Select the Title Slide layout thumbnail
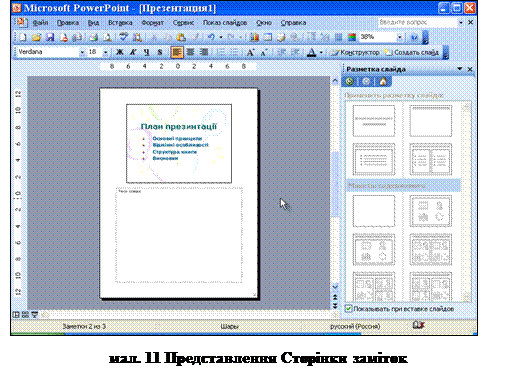 tap(374, 121)
